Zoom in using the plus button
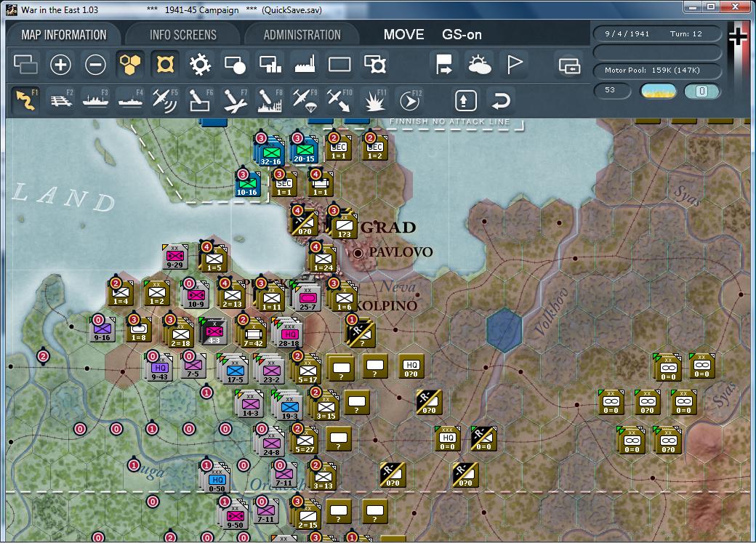 pos(61,64)
